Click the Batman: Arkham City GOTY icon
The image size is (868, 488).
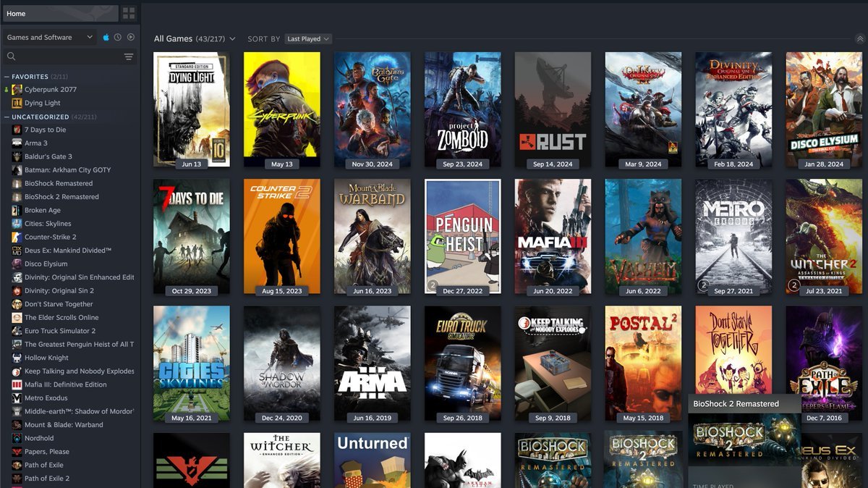pyautogui.click(x=17, y=170)
